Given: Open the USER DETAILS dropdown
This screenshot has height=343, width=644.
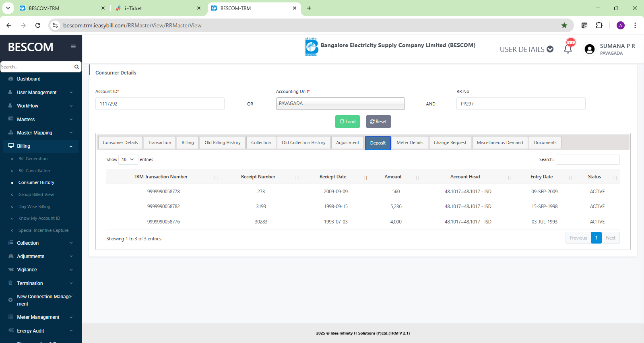Looking at the screenshot, I should 526,50.
